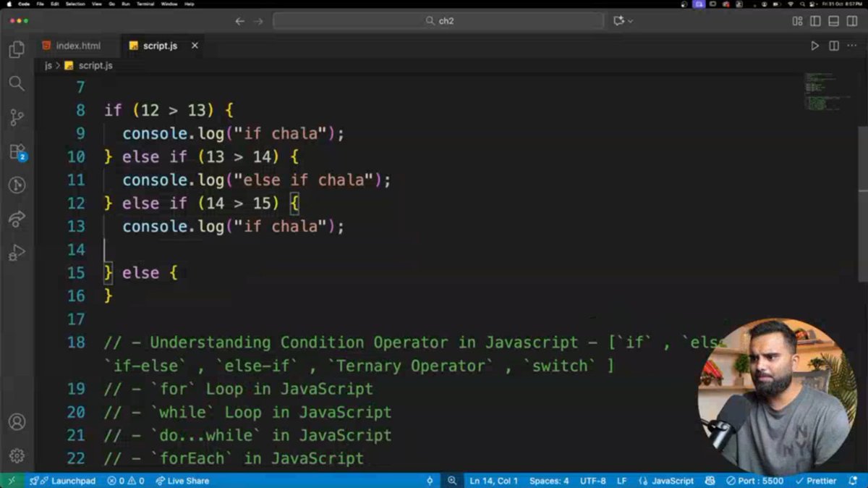
Task: Open the Apple menu
Action: [x=9, y=4]
